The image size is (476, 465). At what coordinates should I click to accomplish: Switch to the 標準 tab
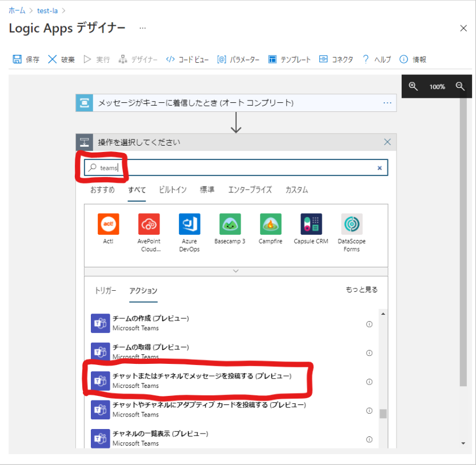[207, 190]
